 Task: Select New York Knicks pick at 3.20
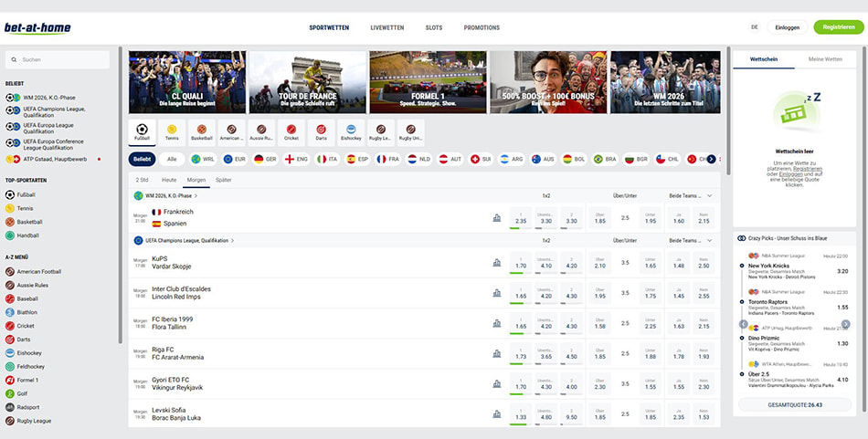click(795, 271)
